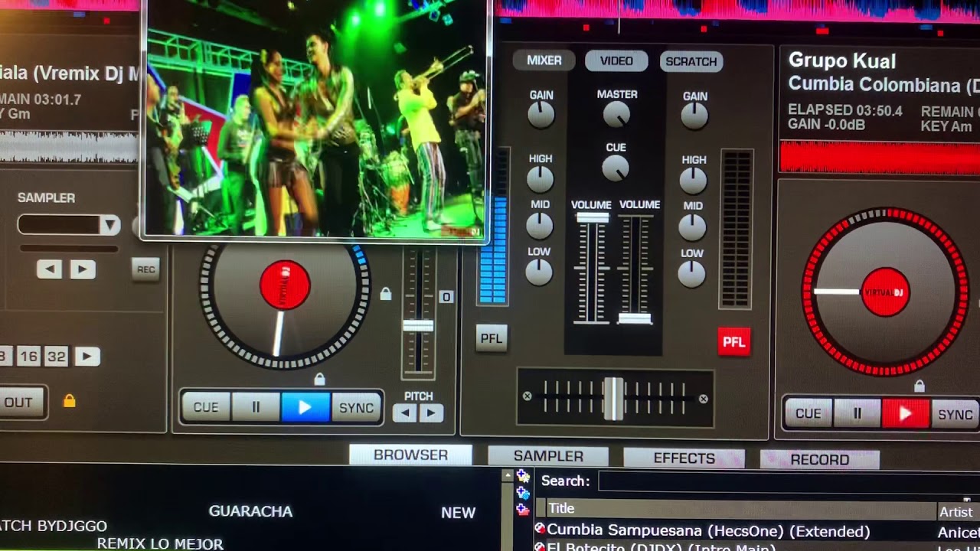Click the left channel GAIN knob
The image size is (980, 551).
pos(541,115)
